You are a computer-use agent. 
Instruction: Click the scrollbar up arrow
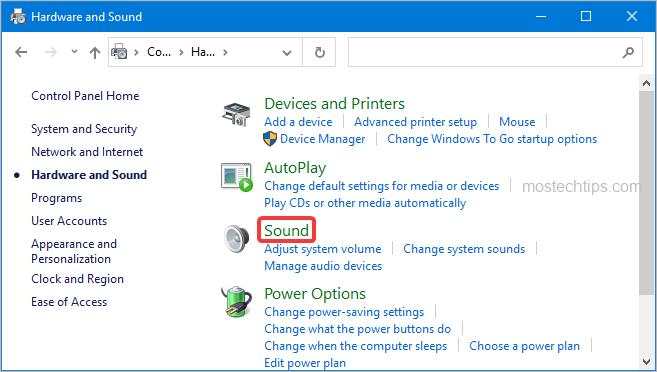coord(647,83)
